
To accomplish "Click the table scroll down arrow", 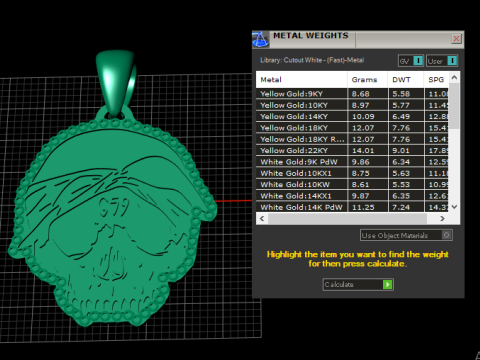I will [x=454, y=207].
